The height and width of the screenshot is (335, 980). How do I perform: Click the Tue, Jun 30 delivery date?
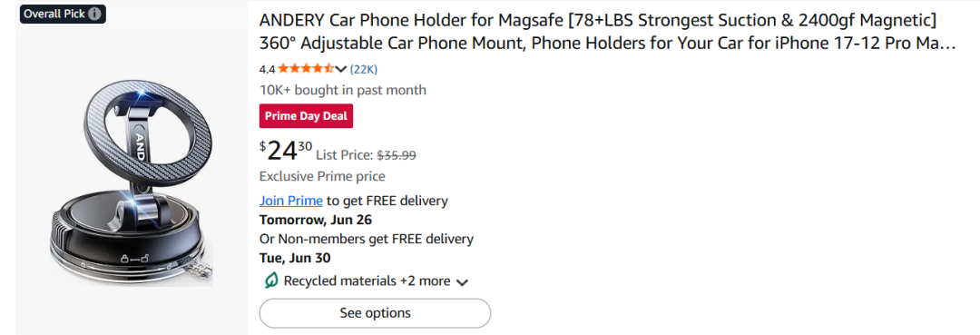(295, 258)
